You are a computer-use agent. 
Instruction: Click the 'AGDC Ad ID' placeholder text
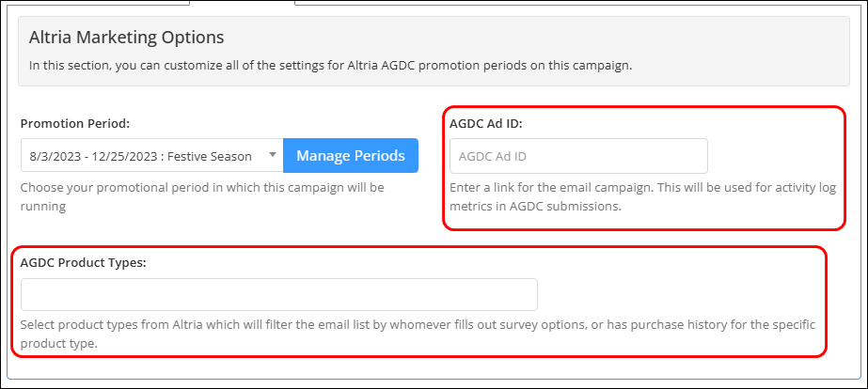pyautogui.click(x=492, y=157)
